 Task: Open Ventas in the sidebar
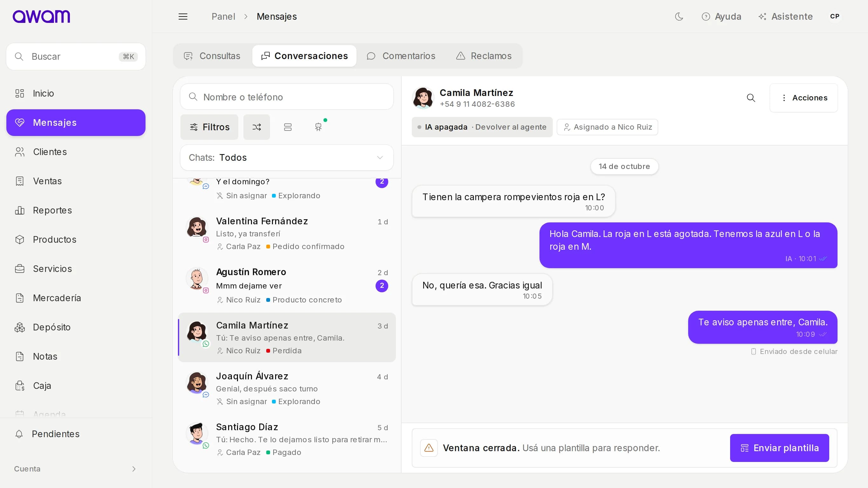click(x=76, y=181)
